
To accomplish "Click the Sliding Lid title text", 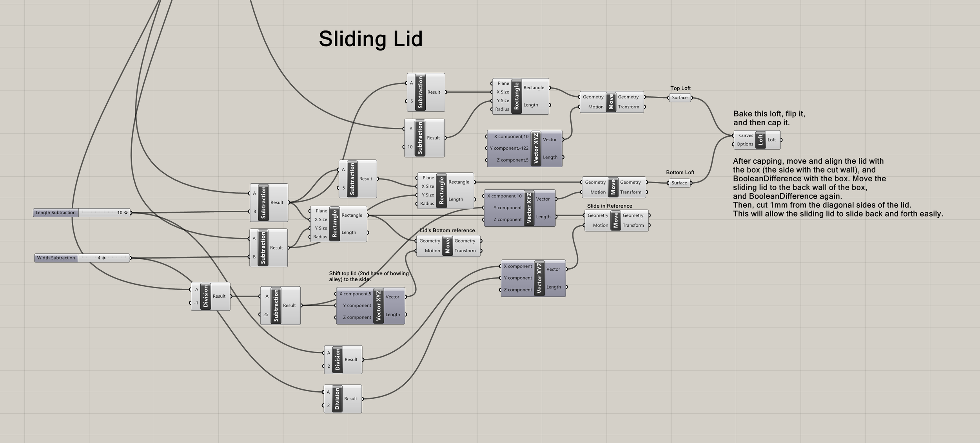I will [x=370, y=39].
